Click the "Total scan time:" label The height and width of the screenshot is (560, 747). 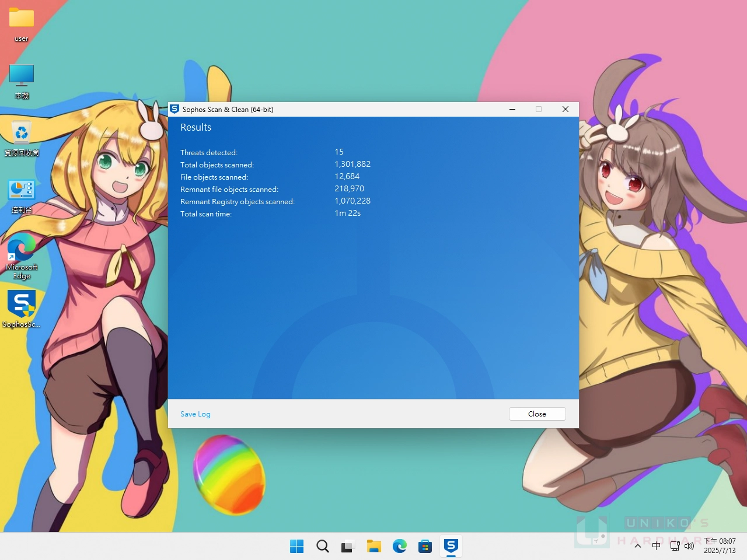pyautogui.click(x=206, y=214)
